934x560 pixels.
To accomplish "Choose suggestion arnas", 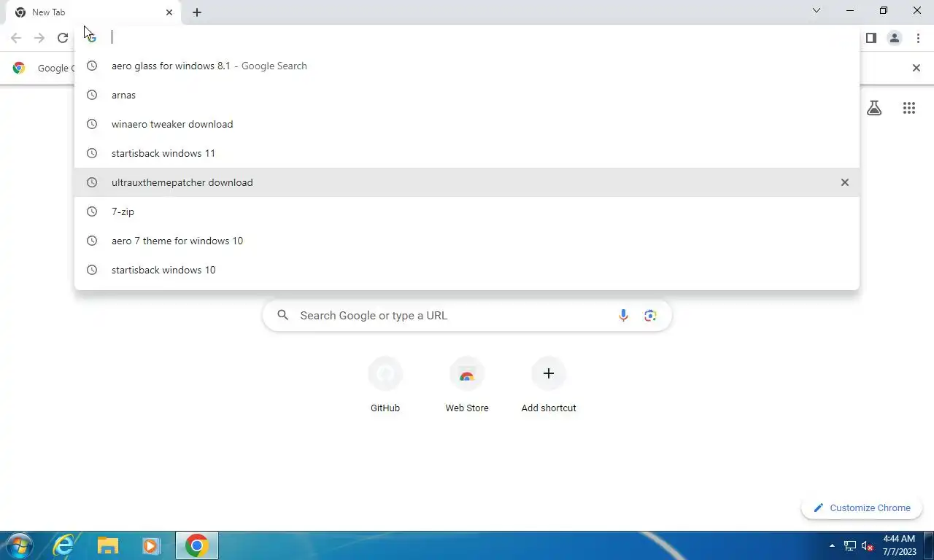I will (x=467, y=95).
